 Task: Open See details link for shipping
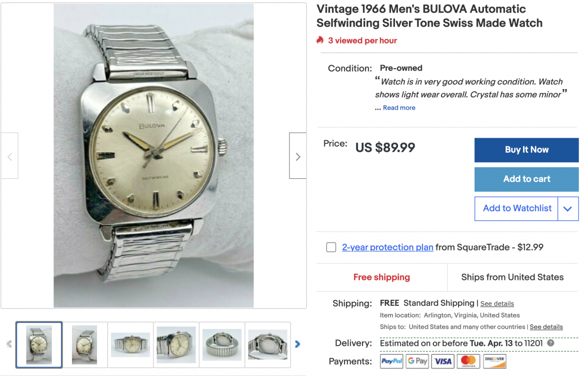(497, 303)
